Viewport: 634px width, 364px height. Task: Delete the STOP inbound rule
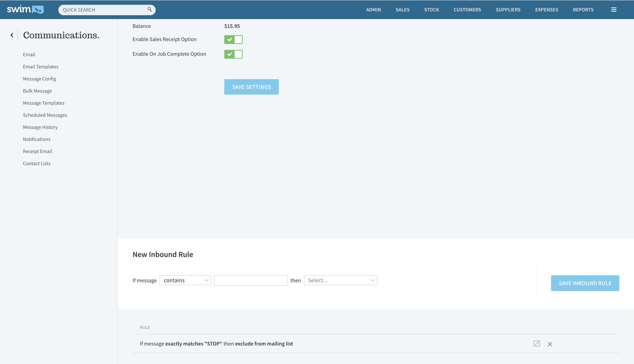tap(550, 344)
